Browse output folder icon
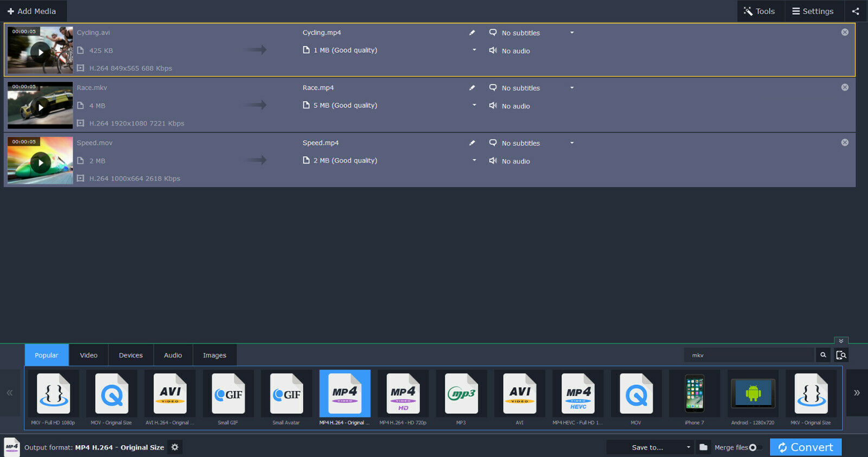The height and width of the screenshot is (457, 868). coord(703,447)
